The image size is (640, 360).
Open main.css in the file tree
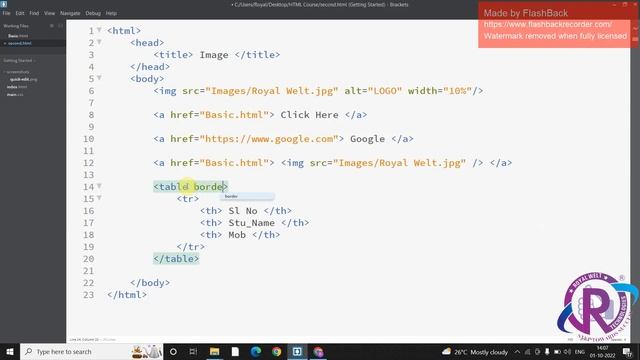point(15,94)
